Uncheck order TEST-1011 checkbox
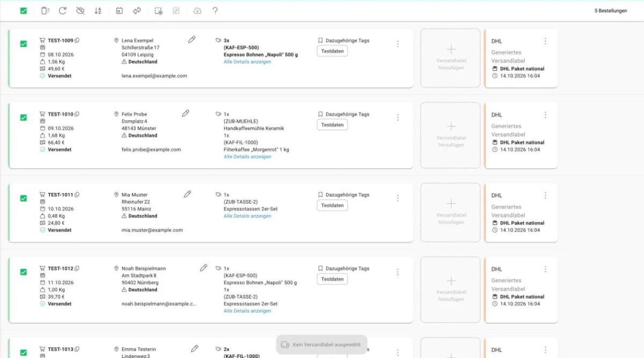 [x=24, y=198]
